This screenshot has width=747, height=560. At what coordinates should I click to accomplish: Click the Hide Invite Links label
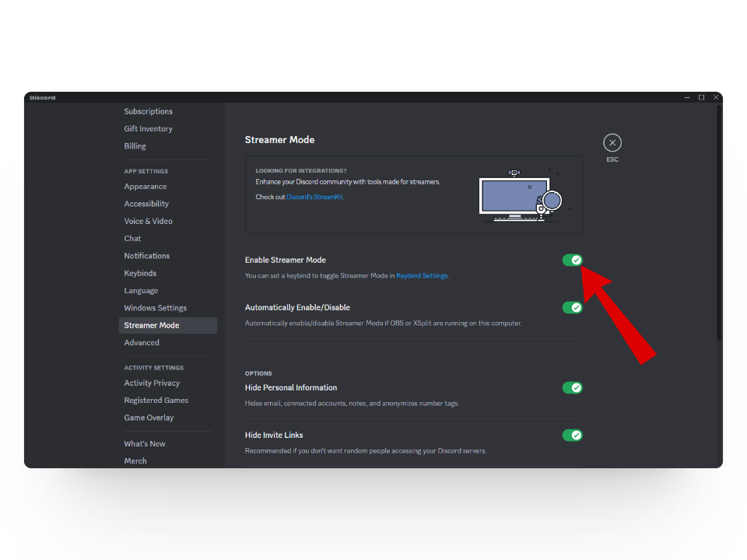274,436
